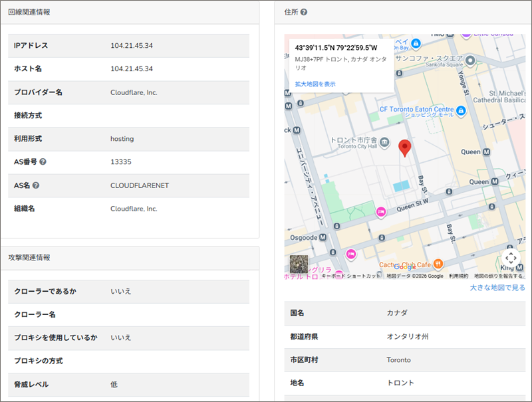The width and height of the screenshot is (532, 402).
Task: Open the 利用規約 terms link
Action: click(x=458, y=276)
